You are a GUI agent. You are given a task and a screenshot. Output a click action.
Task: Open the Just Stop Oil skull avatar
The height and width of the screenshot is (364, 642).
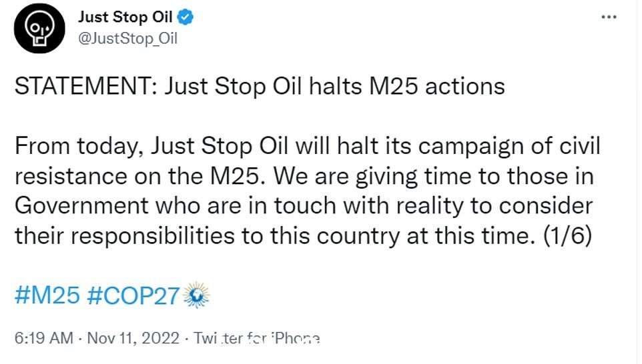(x=39, y=28)
